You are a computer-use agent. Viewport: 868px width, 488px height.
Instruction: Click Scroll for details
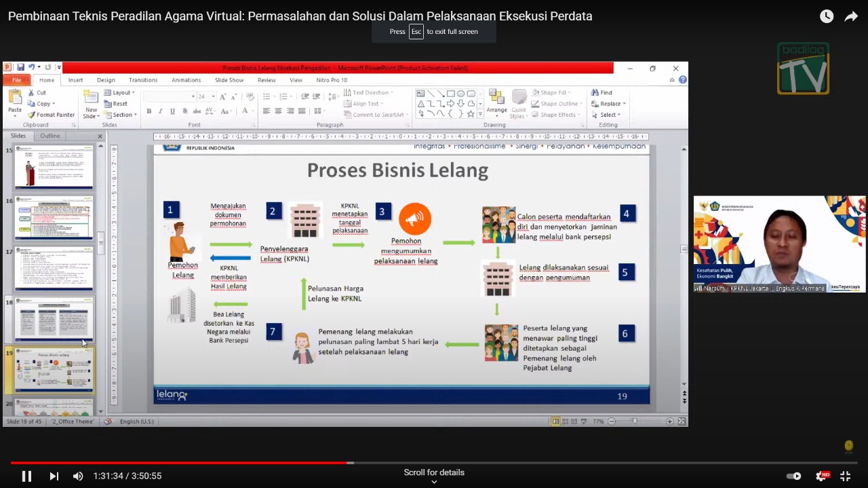click(x=434, y=473)
